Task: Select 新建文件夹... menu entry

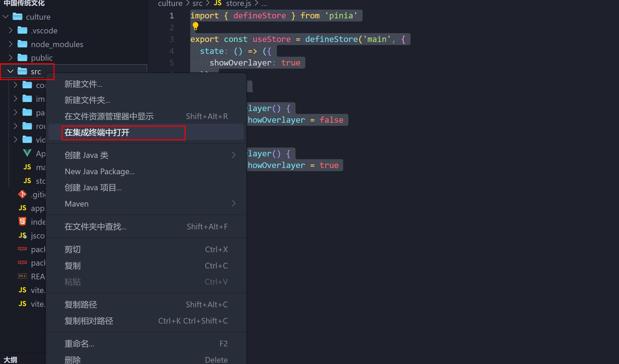Action: [x=87, y=100]
